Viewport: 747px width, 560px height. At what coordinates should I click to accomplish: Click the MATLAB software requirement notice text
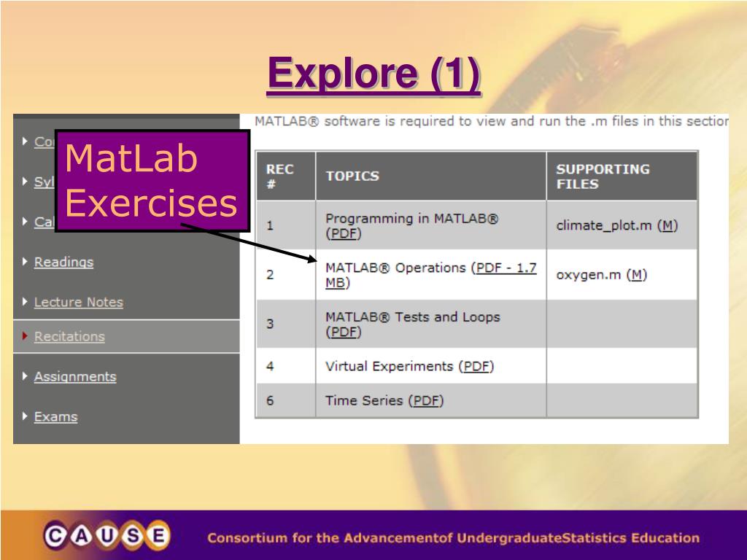492,121
